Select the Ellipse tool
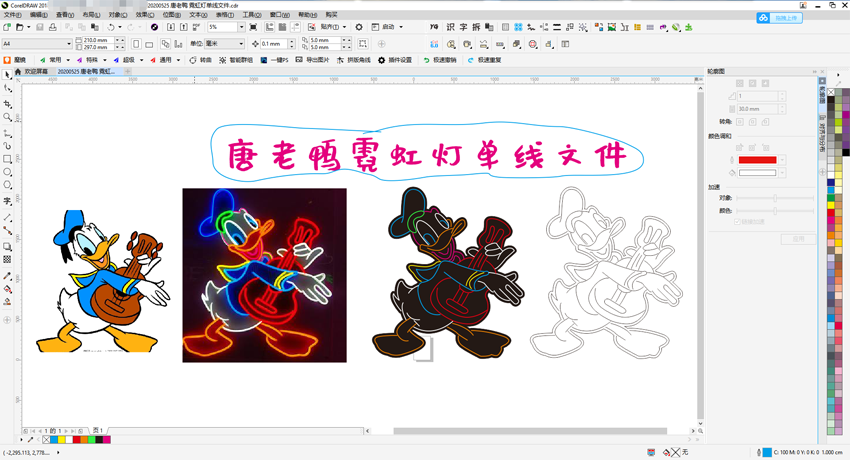Image resolution: width=850 pixels, height=460 pixels. point(7,172)
